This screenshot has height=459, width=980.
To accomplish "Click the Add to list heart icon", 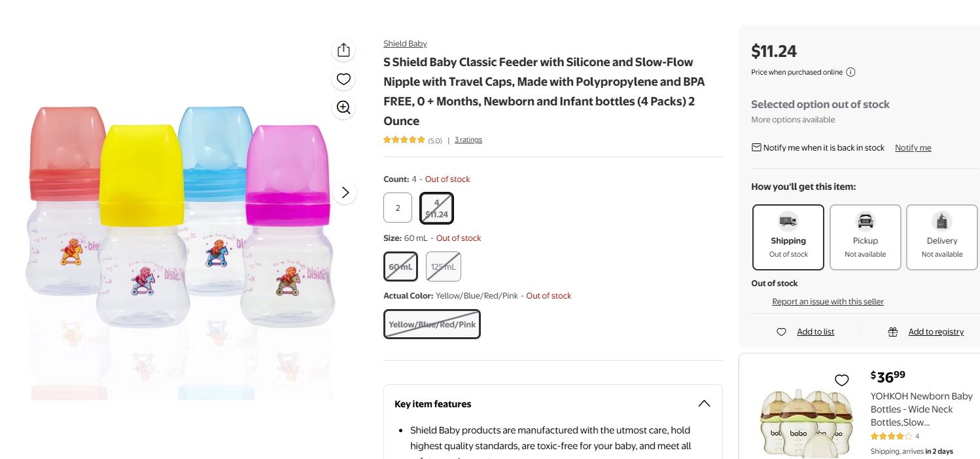I will click(x=781, y=332).
